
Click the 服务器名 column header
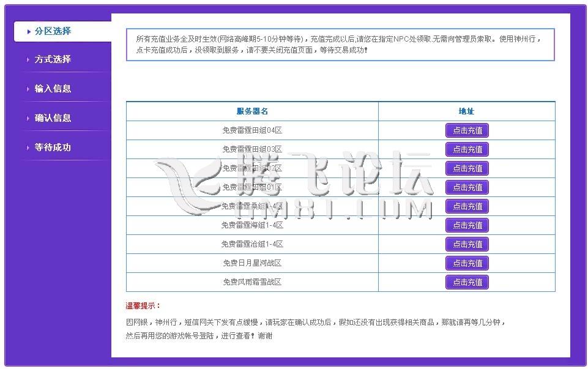(252, 111)
